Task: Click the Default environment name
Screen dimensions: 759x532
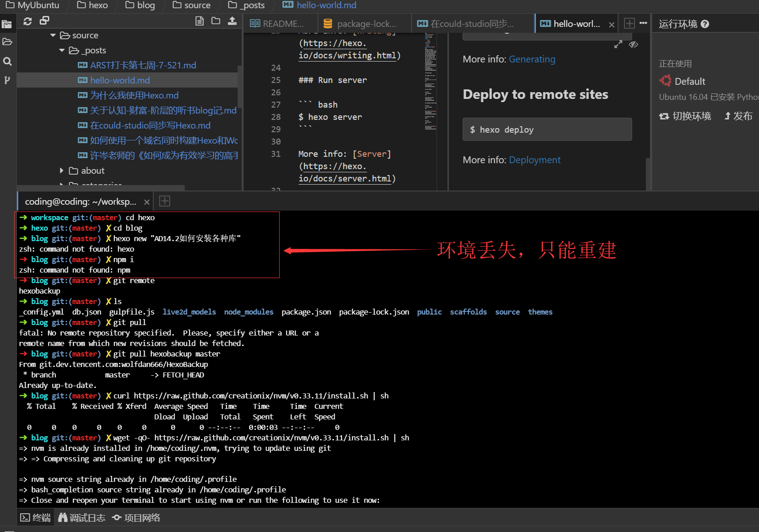Action: point(690,82)
